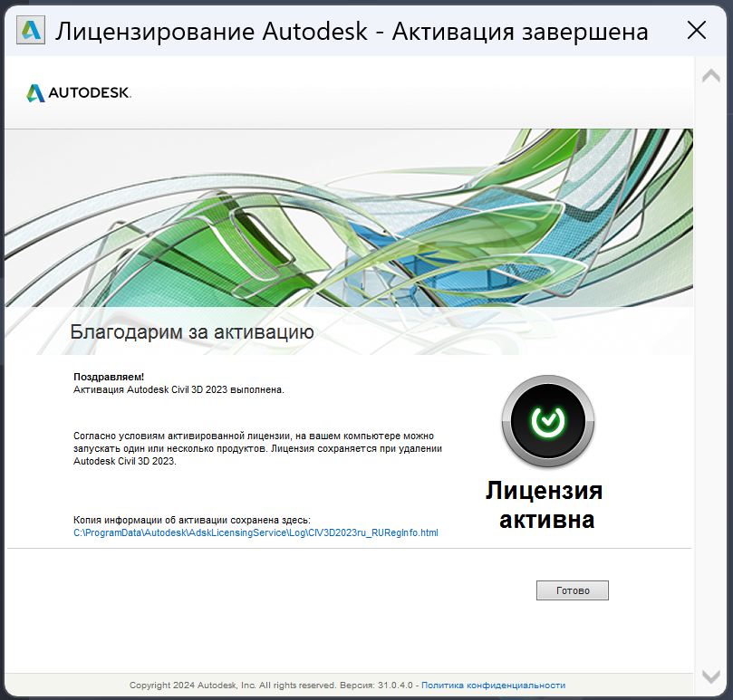Open the CIV3D2023ru_RURegInfo.html log file link
This screenshot has height=700, width=733.
[256, 532]
